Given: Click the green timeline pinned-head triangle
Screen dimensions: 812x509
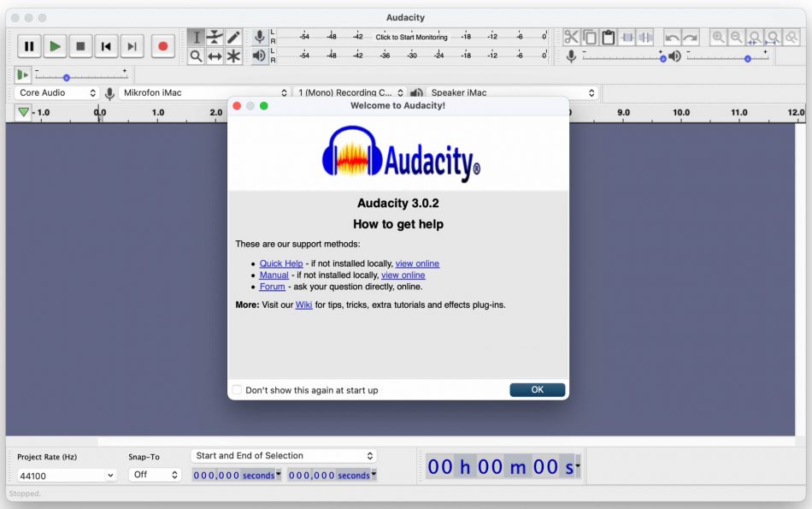Looking at the screenshot, I should (x=23, y=112).
